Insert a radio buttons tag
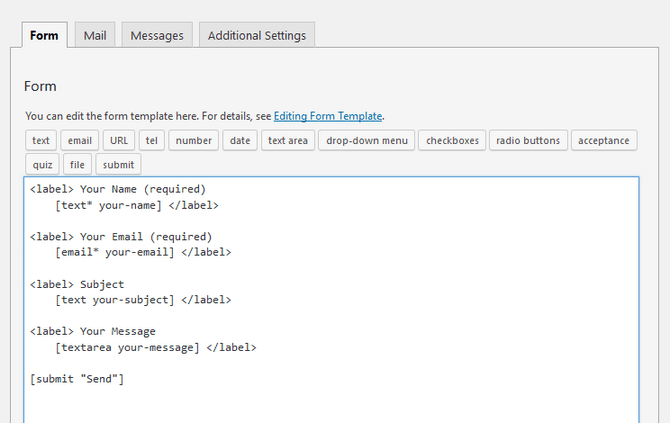Viewport: 670px width, 423px height. 529,140
